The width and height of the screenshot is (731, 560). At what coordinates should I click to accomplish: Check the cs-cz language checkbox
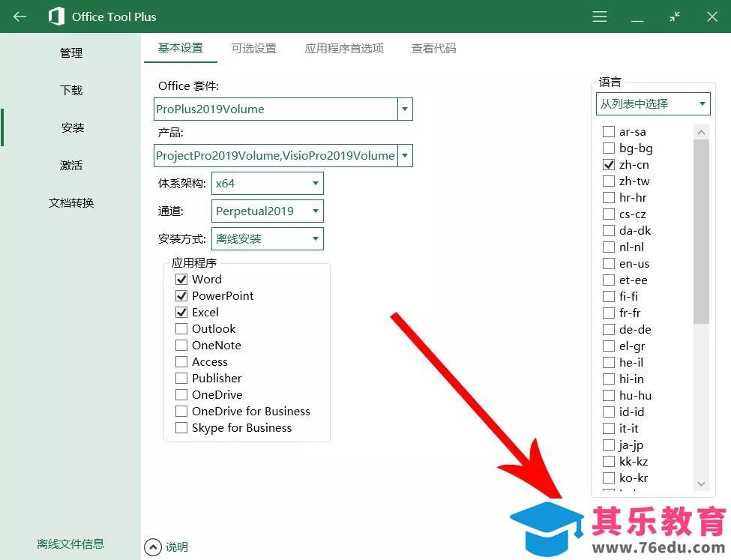click(608, 214)
